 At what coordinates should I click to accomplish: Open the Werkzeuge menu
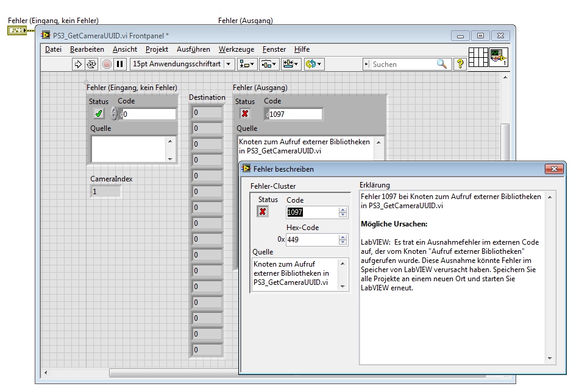pos(237,49)
